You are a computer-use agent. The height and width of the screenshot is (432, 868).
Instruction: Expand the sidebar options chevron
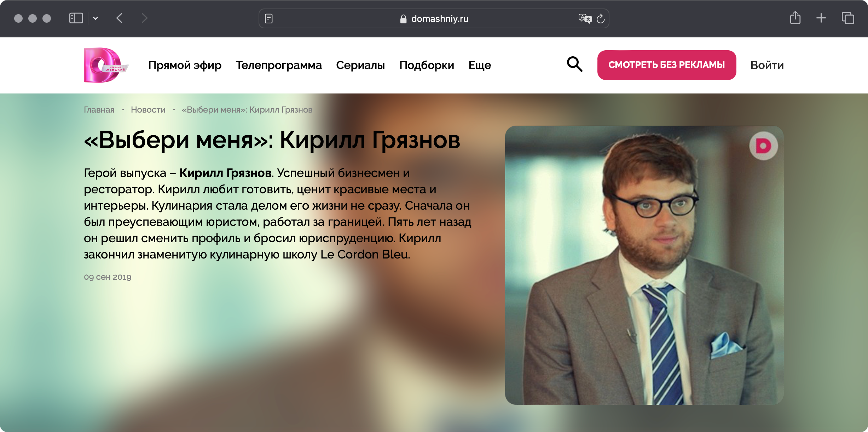point(96,18)
